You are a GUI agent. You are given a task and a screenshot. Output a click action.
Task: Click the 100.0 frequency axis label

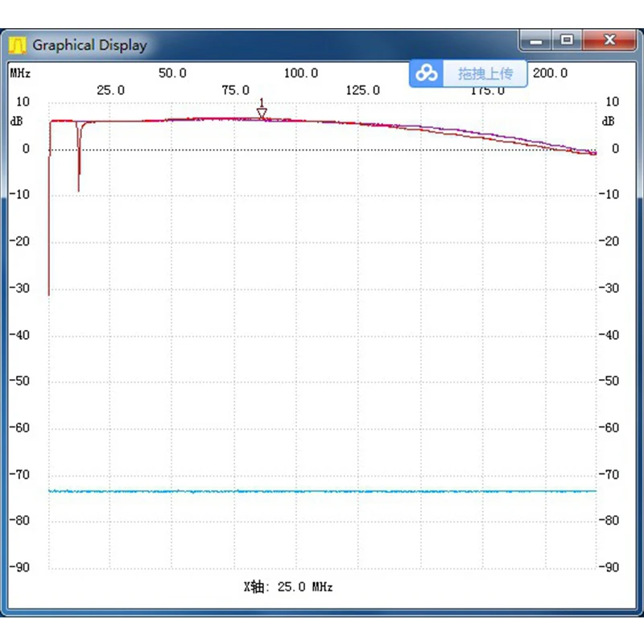[x=301, y=73]
